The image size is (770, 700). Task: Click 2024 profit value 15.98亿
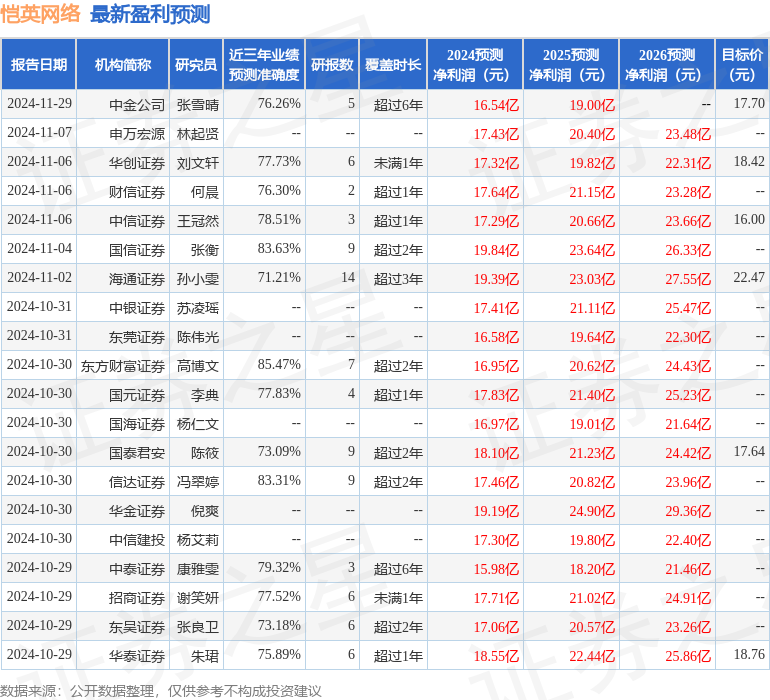coord(496,569)
